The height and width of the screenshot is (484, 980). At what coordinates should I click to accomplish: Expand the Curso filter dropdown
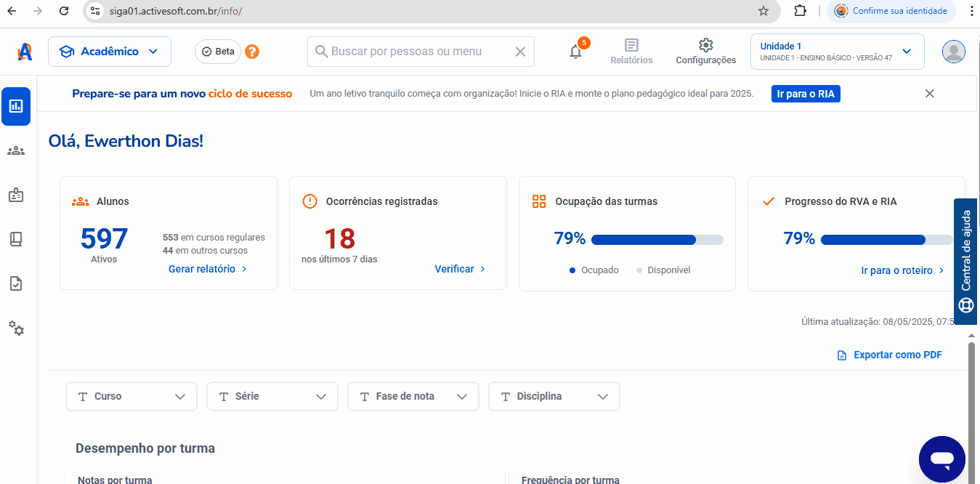tap(131, 396)
